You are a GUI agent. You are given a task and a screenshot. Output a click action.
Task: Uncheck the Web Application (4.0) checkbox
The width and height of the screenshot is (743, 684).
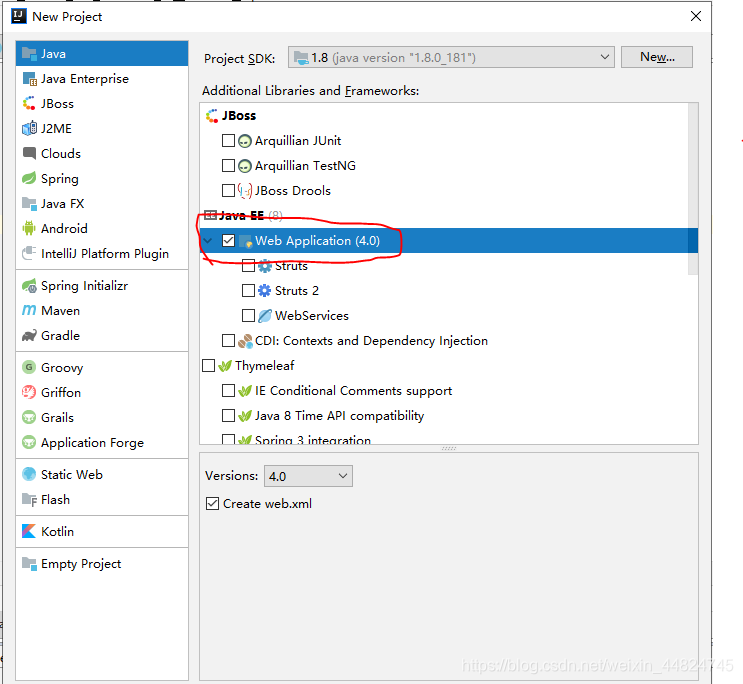click(x=228, y=240)
